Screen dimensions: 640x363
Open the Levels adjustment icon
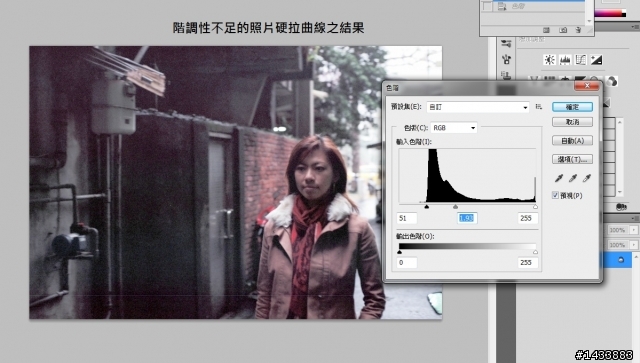[x=565, y=60]
